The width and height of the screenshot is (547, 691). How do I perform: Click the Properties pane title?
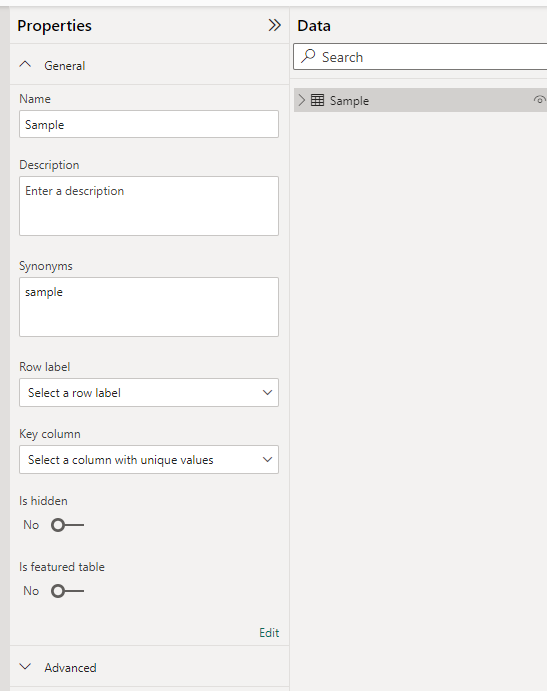click(x=55, y=26)
